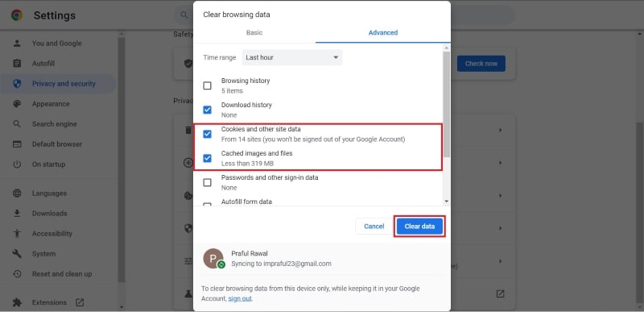Image resolution: width=644 pixels, height=312 pixels.
Task: Click the Privacy and security menu label
Action: click(x=64, y=84)
